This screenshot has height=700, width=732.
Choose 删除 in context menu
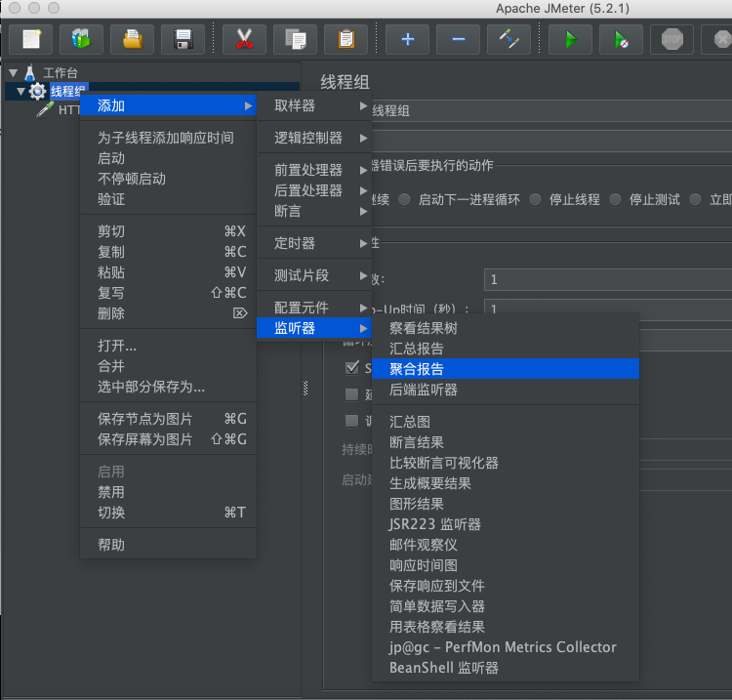[x=168, y=313]
